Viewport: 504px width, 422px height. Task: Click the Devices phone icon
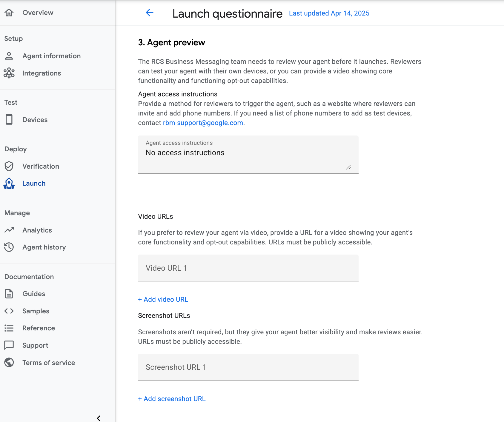9,120
